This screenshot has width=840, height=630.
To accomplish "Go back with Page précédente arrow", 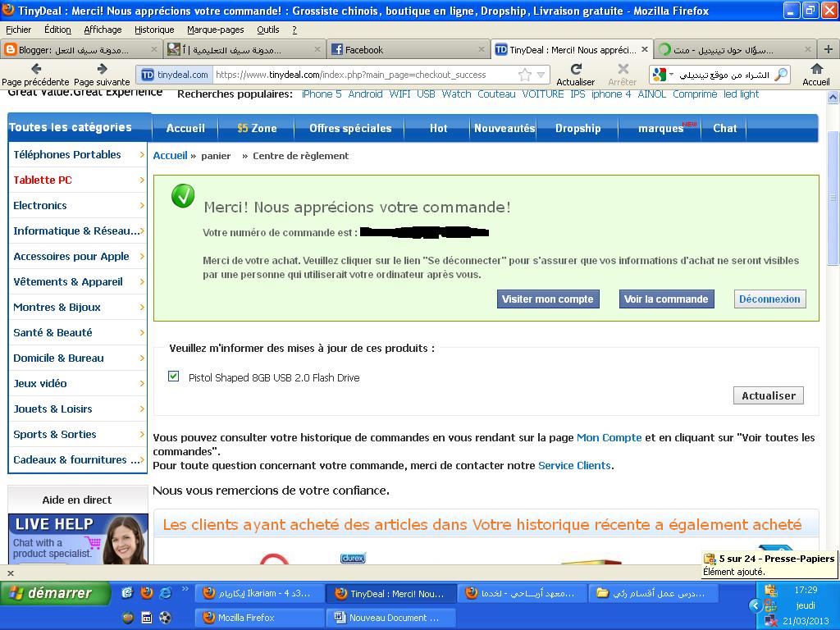I will [36, 69].
